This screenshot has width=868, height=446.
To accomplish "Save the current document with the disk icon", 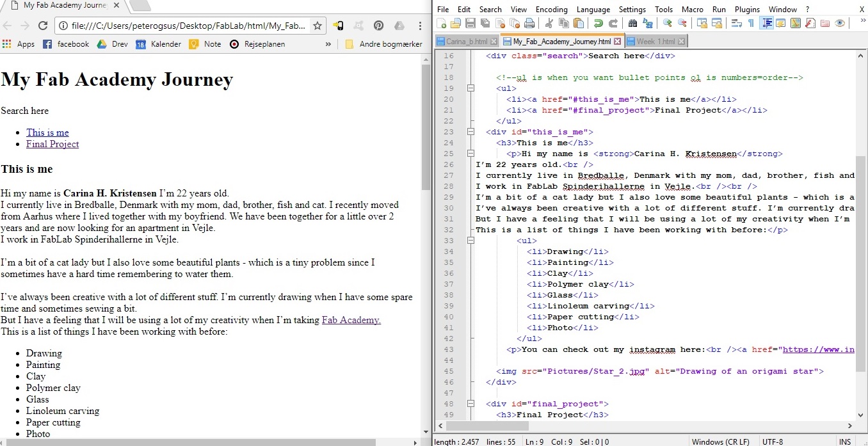I will [x=470, y=24].
